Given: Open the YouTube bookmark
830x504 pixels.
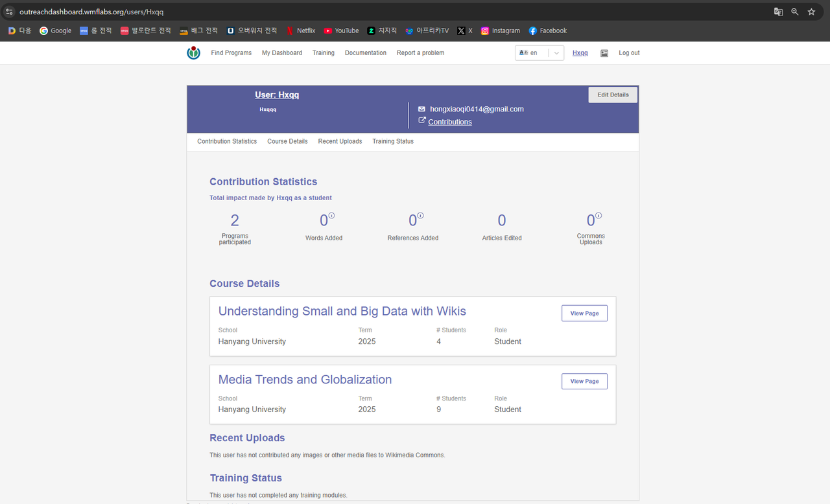Looking at the screenshot, I should (341, 30).
